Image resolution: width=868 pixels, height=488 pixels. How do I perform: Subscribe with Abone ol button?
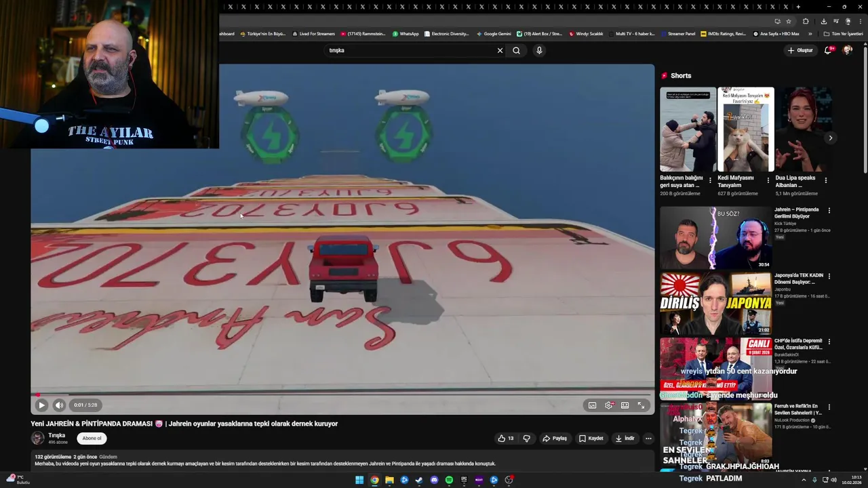92,439
